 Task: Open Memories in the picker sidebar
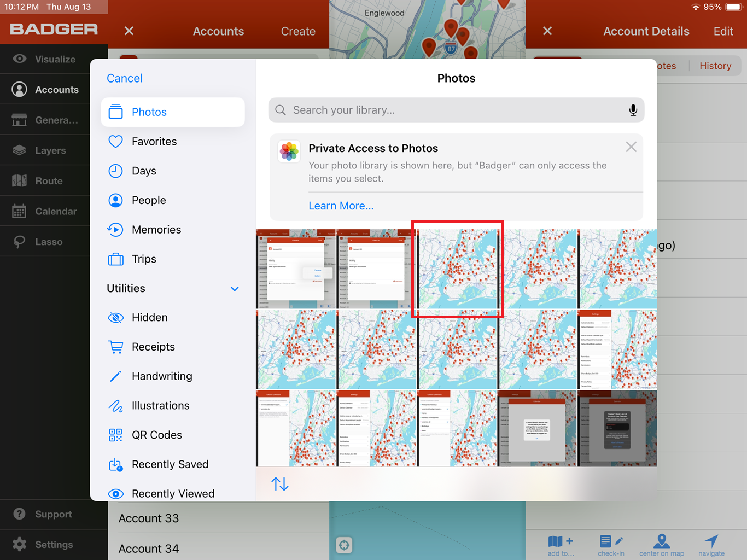point(173,230)
